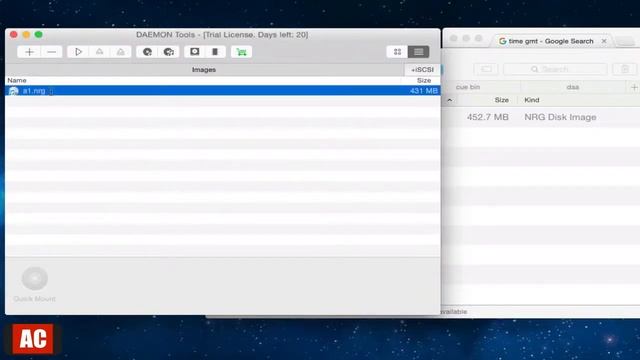The width and height of the screenshot is (640, 360).
Task: Click the NRG Disk Image kind text
Action: pos(560,117)
